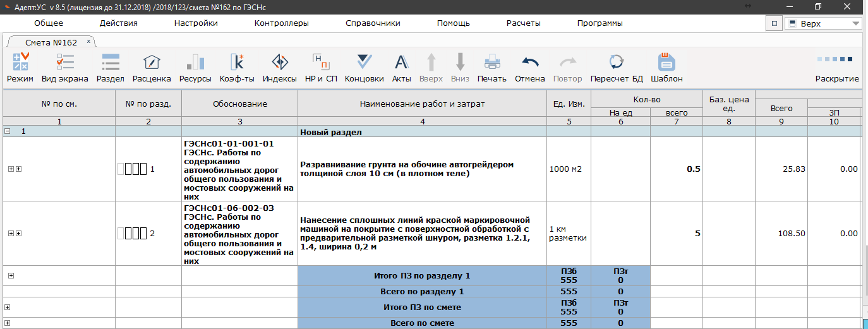Viewport: 868px width, 329px height.
Task: Click Итого ПЗ по разделу 1 label
Action: (422, 275)
